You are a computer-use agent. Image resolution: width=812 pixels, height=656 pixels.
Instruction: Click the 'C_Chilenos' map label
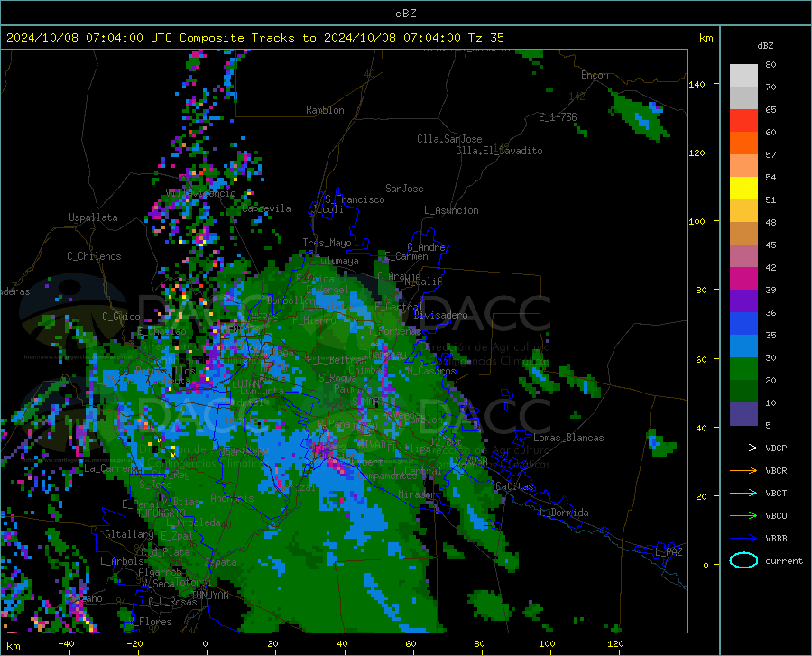click(x=94, y=256)
